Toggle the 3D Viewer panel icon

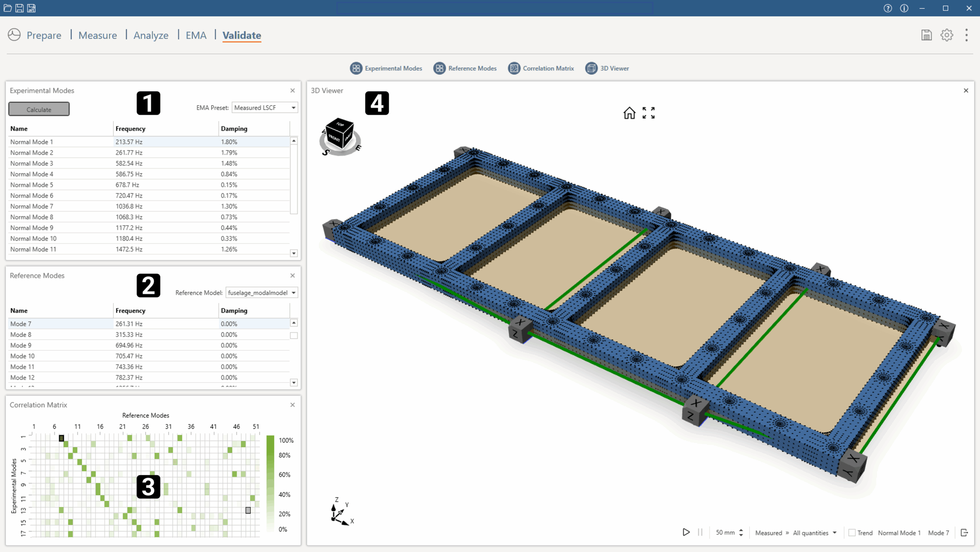pos(591,68)
